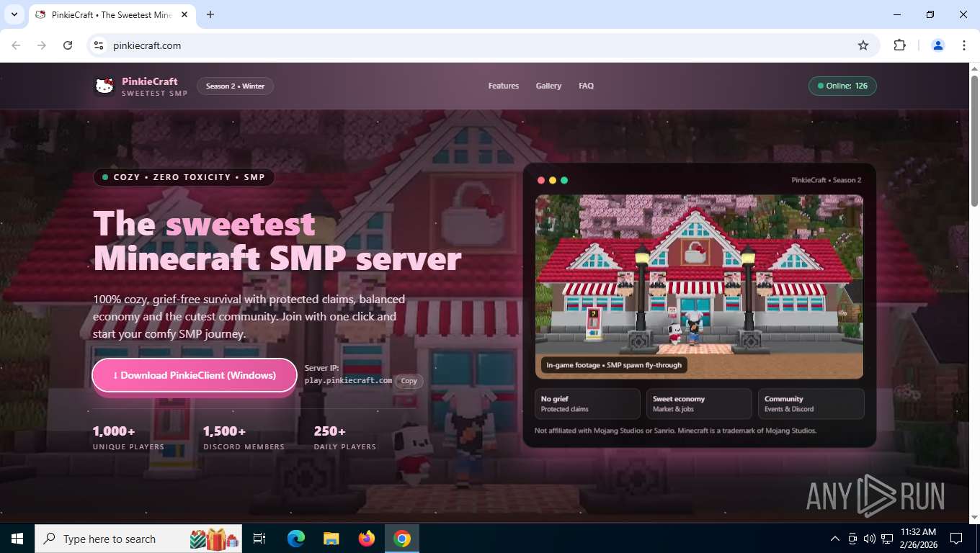Open a new tab with the plus icon
Viewport: 980px width, 553px height.
point(210,14)
